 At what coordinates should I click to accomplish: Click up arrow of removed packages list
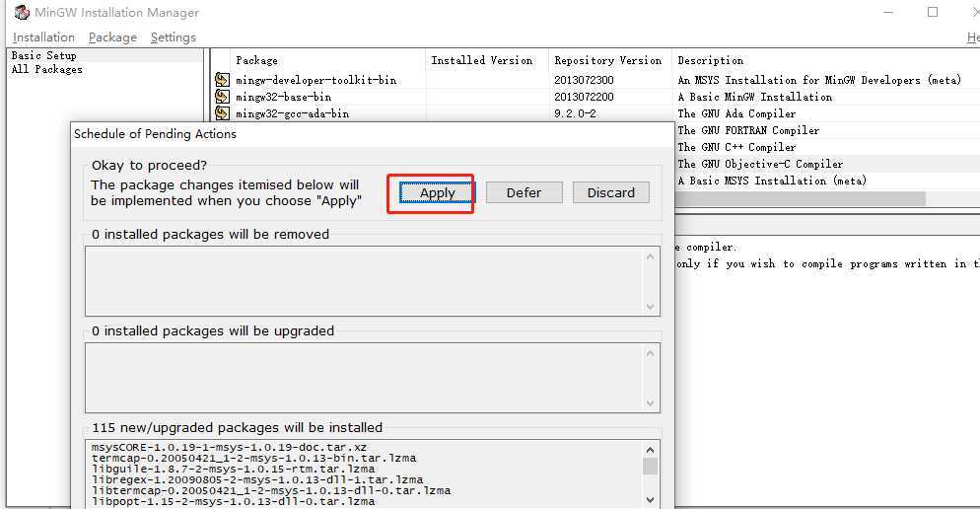(x=650, y=256)
